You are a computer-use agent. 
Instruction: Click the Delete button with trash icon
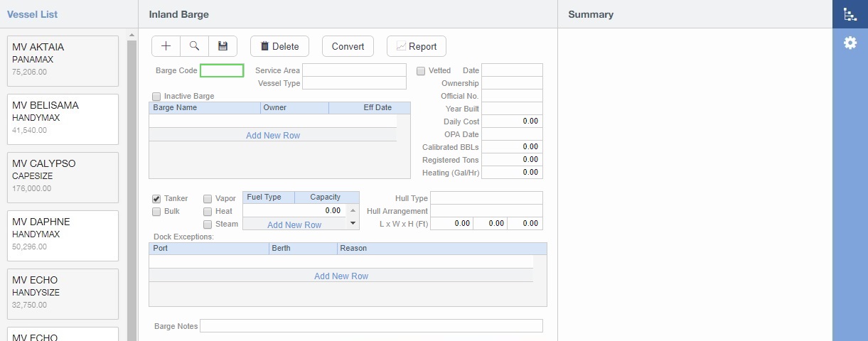[x=279, y=46]
